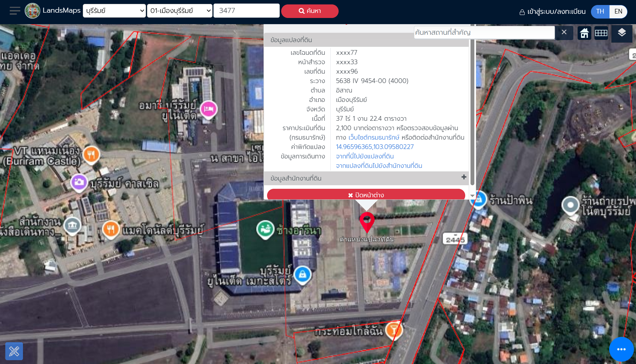This screenshot has width=636, height=364.
Task: Open the district dropdown 01-เมืองบุรีรัมย์
Action: (x=180, y=11)
